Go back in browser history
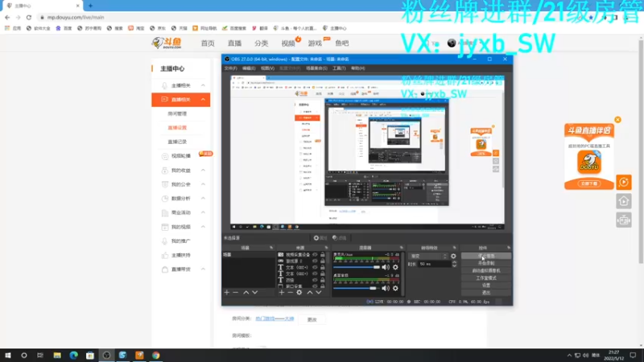The image size is (644, 362). pos(7,17)
